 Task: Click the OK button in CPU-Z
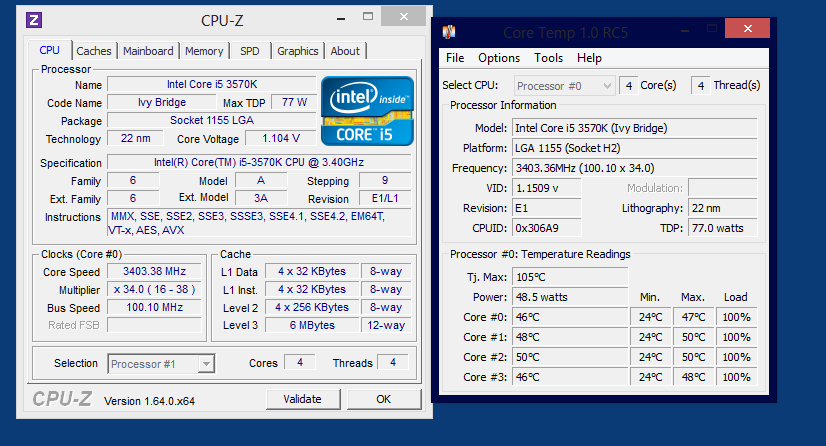tap(384, 399)
